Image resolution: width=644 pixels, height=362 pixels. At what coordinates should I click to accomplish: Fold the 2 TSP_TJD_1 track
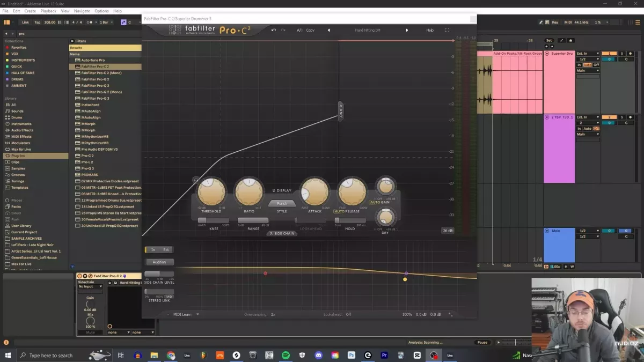(x=547, y=117)
